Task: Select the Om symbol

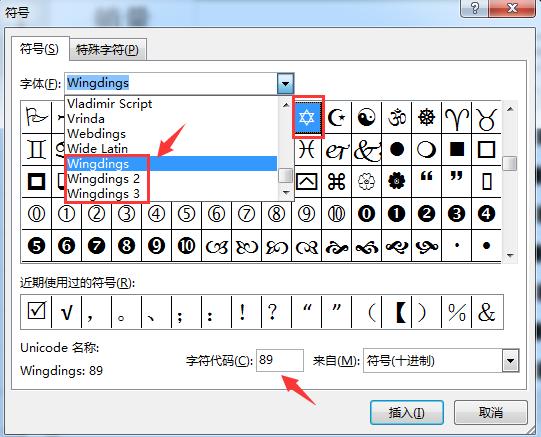Action: 396,117
